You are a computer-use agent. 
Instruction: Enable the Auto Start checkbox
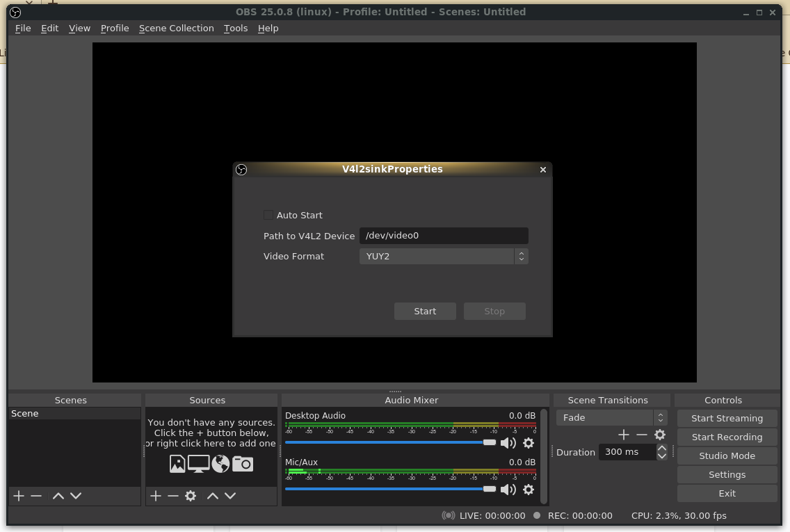(x=268, y=215)
